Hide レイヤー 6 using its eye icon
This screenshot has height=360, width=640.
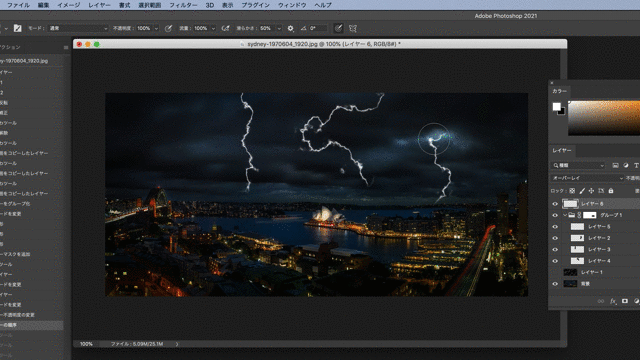pyautogui.click(x=555, y=204)
